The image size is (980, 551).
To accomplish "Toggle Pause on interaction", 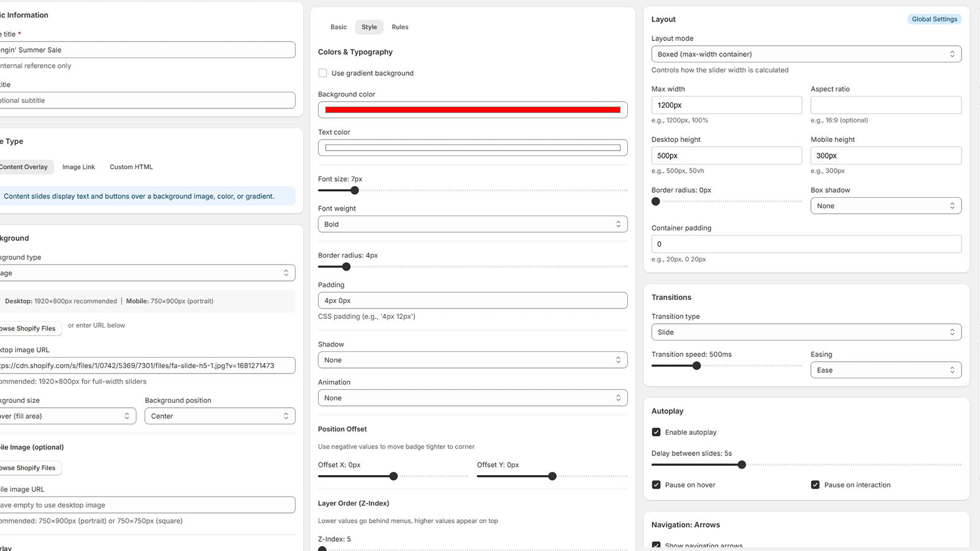I will (x=815, y=484).
